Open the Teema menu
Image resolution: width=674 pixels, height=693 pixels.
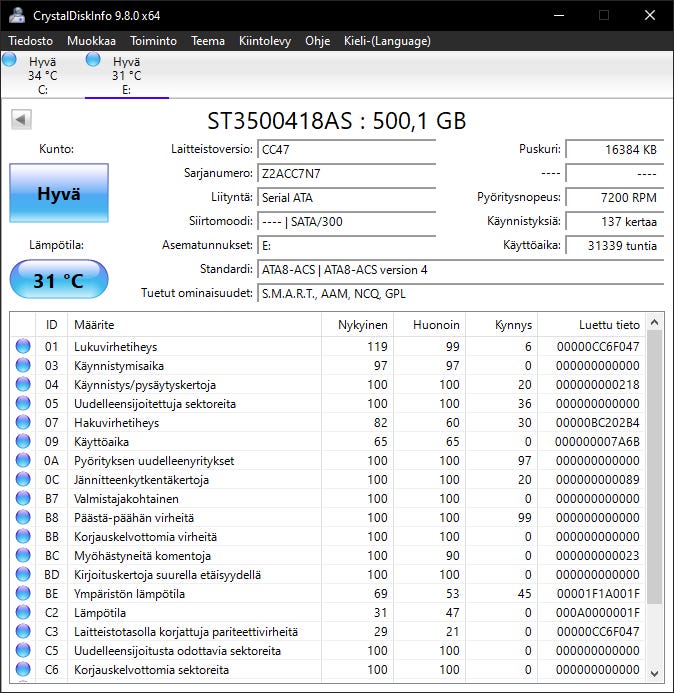pyautogui.click(x=208, y=41)
